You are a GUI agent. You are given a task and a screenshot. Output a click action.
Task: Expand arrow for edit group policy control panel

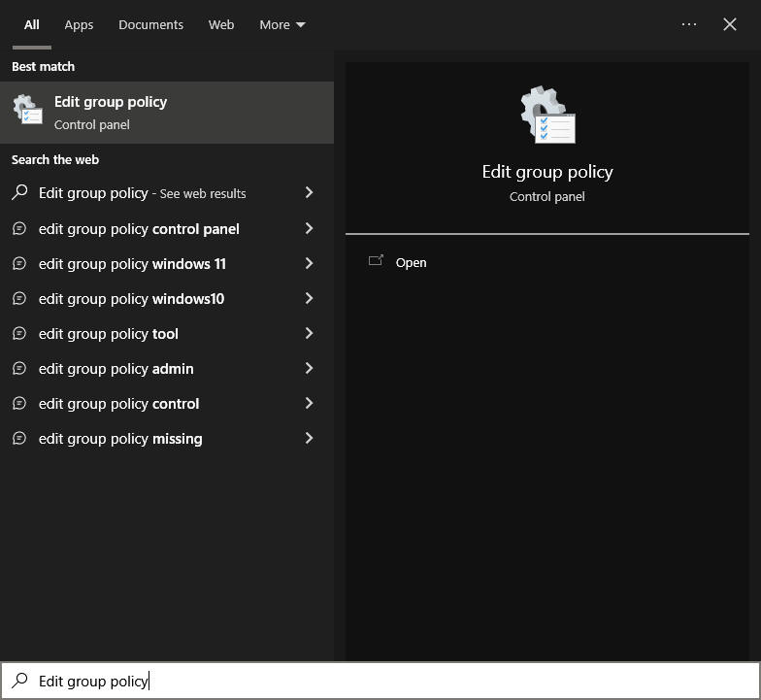309,228
